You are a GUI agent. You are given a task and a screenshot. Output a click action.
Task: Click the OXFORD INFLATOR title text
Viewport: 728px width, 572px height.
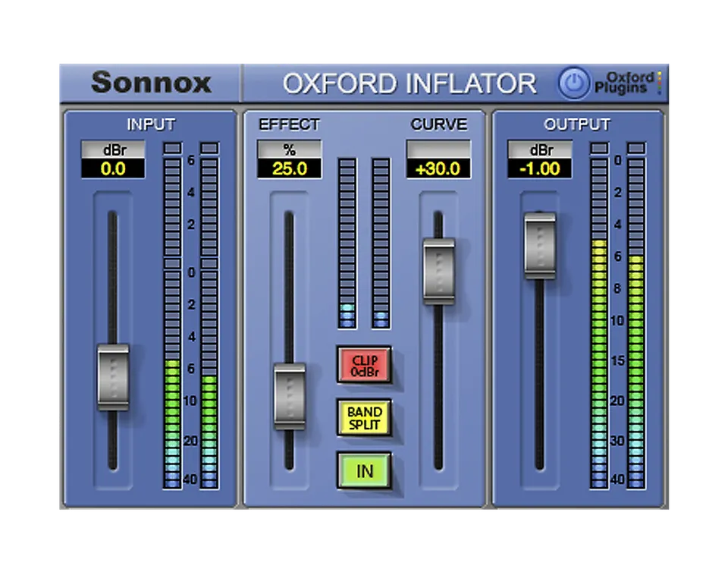[x=409, y=83]
